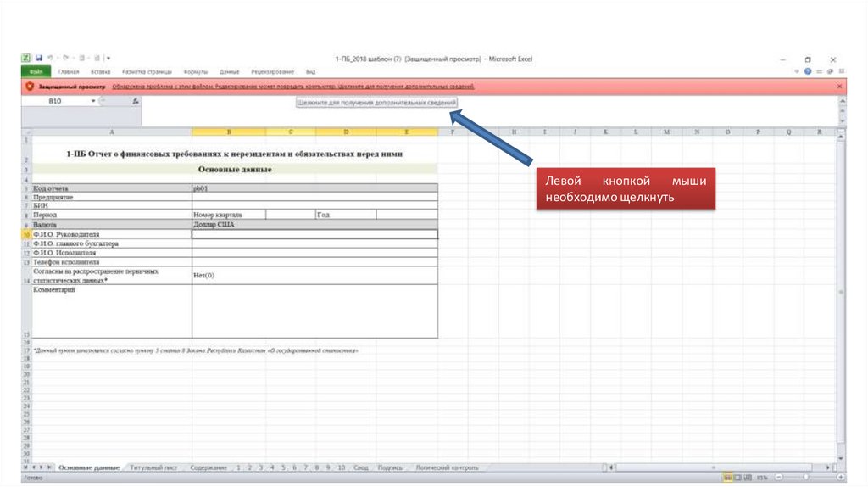Switch to Normal view in status bar

pos(728,479)
